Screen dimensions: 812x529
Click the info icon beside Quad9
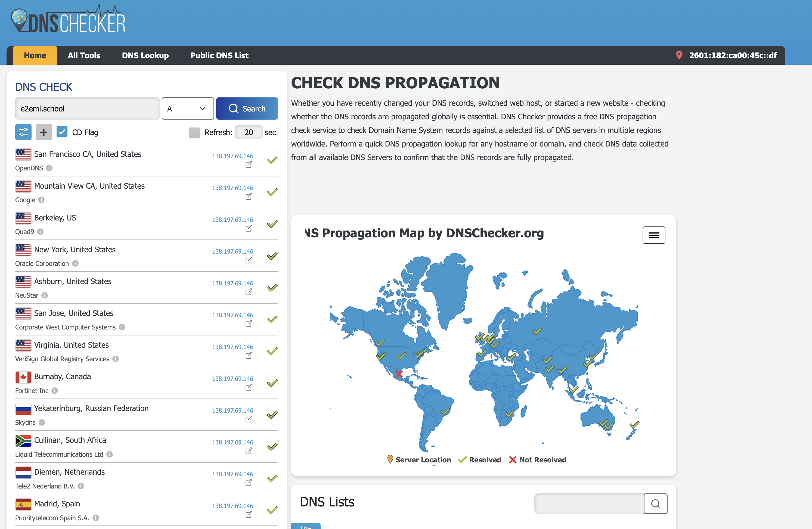pyautogui.click(x=40, y=232)
